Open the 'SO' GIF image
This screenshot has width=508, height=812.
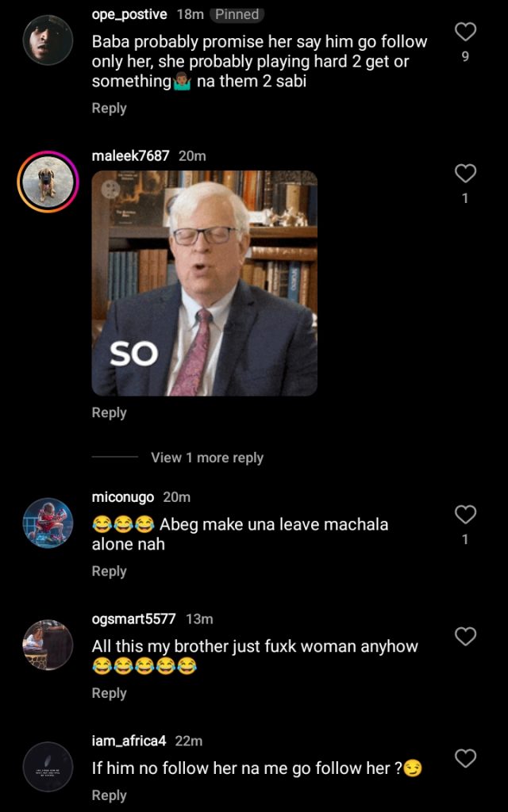[204, 283]
